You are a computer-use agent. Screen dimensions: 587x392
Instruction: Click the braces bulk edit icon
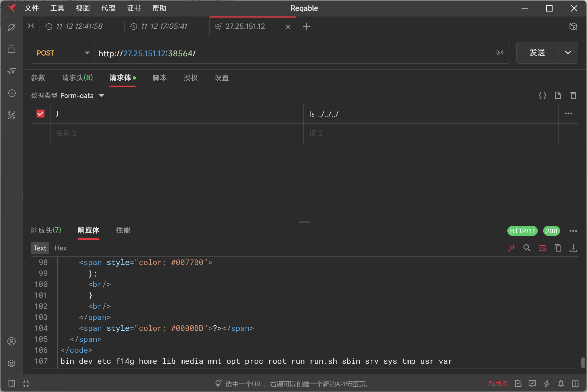pos(542,95)
